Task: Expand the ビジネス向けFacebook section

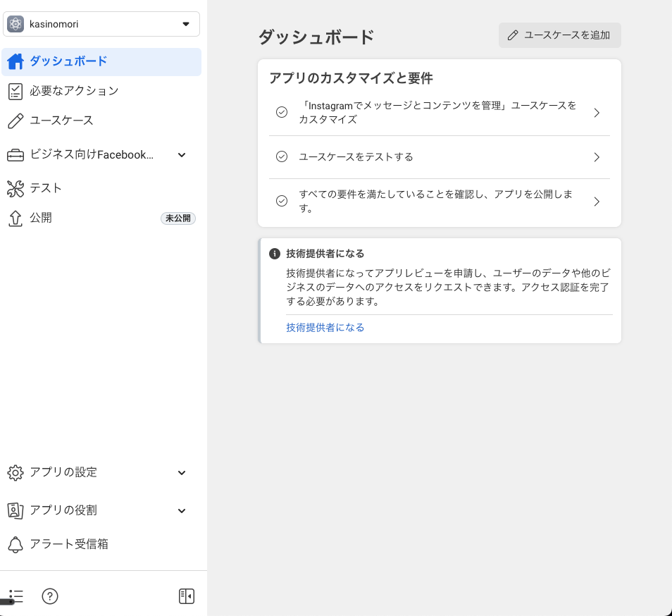Action: tap(182, 154)
